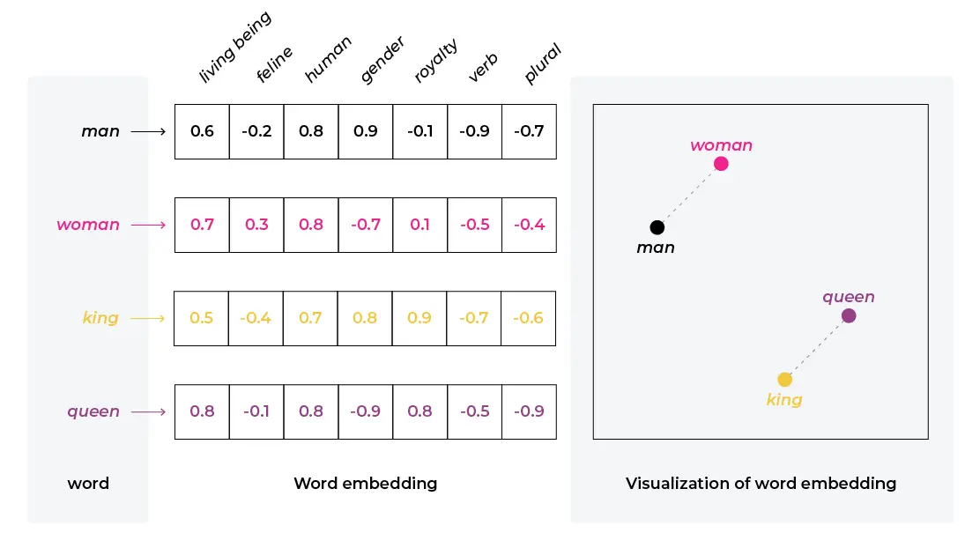Click the 'Word embedding' caption

click(365, 484)
